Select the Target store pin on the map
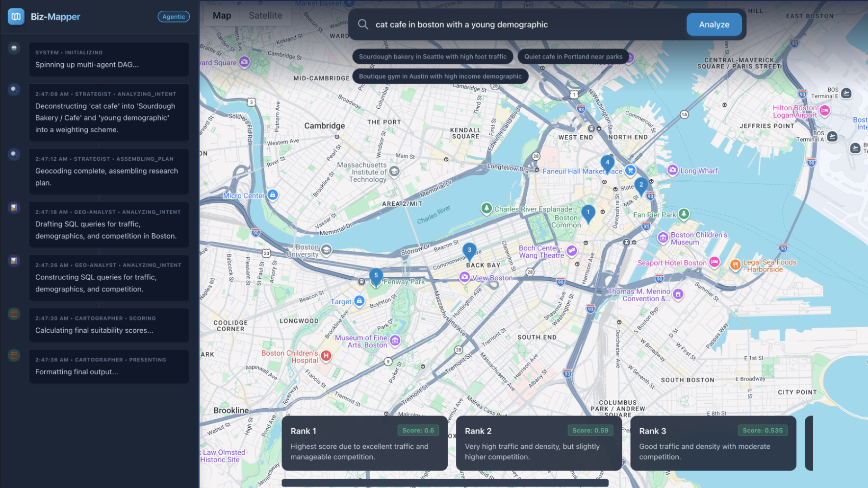Viewport: 868px width, 488px height. (x=359, y=301)
